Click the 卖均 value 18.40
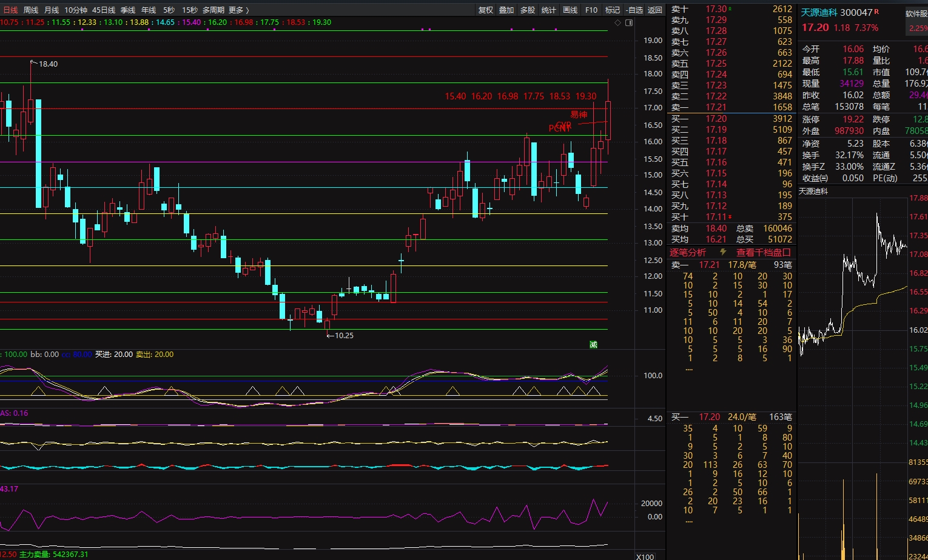This screenshot has width=928, height=560. point(716,228)
